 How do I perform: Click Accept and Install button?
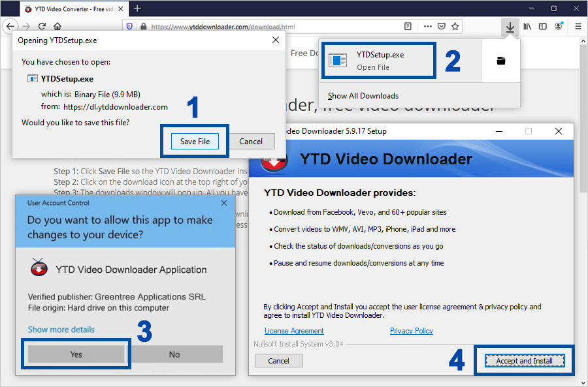point(524,361)
